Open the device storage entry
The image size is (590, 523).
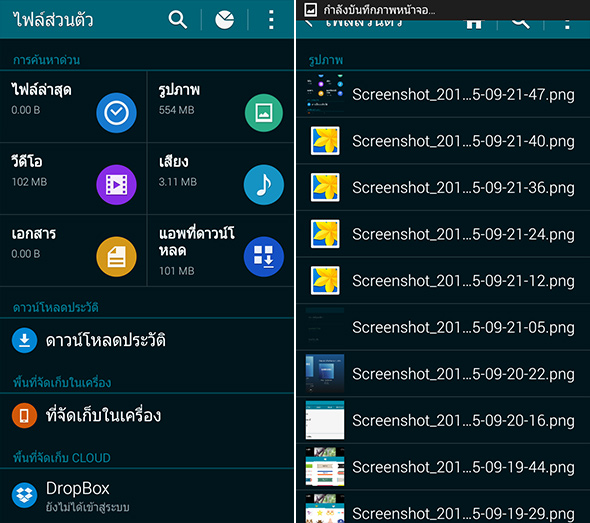(147, 416)
